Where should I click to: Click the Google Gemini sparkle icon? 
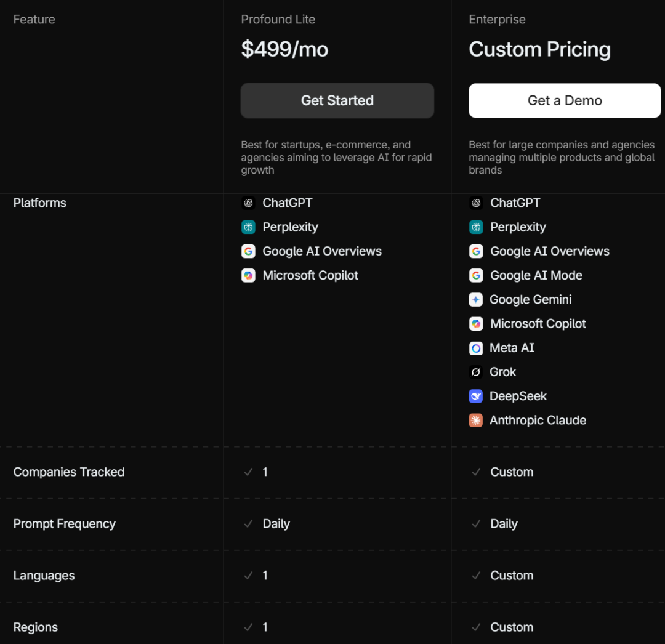click(476, 300)
